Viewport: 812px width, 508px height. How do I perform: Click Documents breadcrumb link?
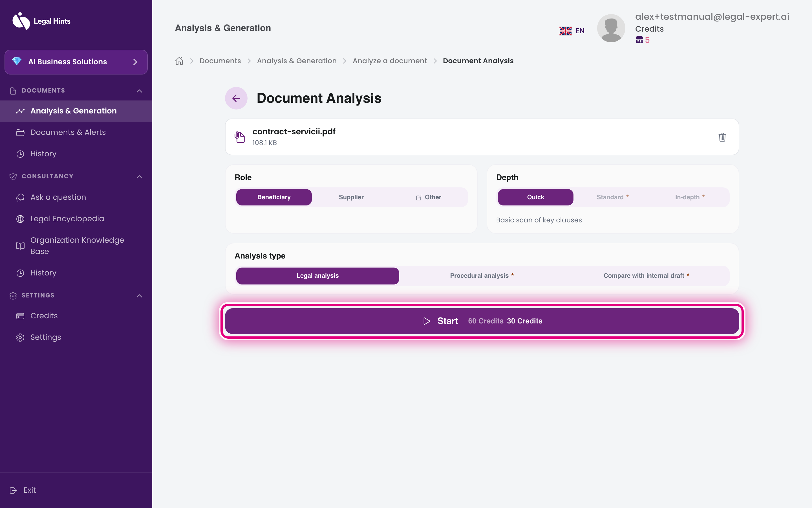220,61
